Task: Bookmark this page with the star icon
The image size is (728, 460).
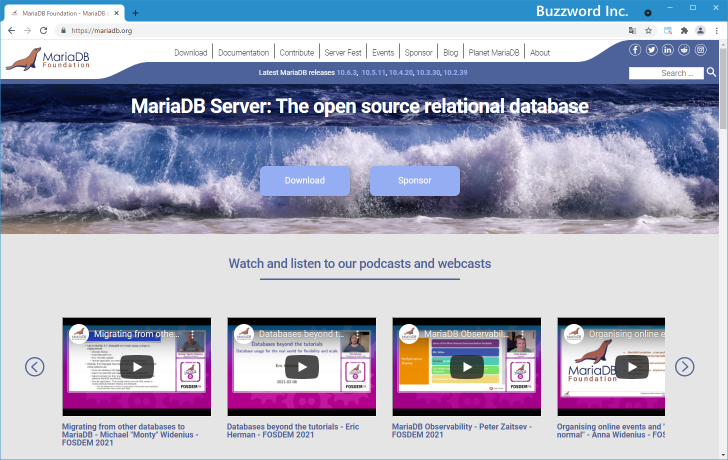Action: click(x=648, y=31)
